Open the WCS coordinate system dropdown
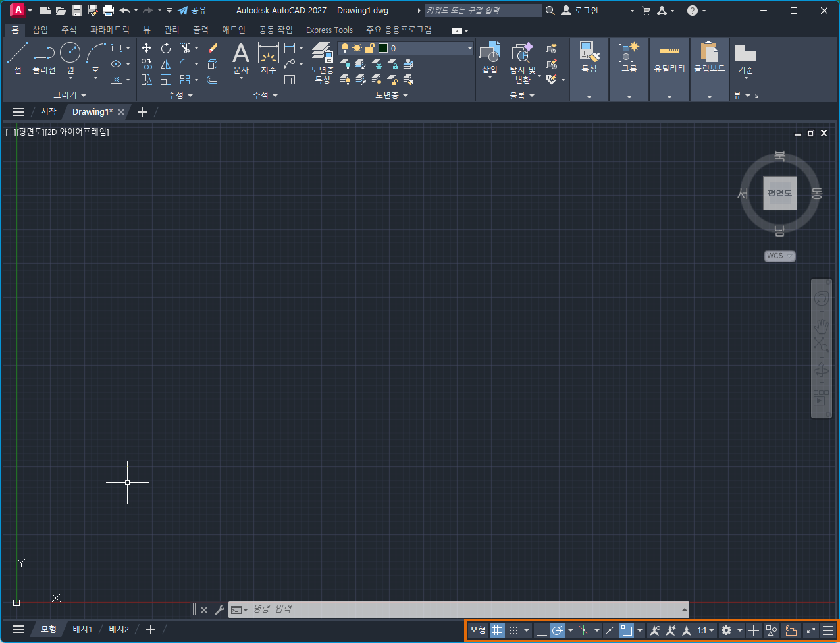Viewport: 840px width, 643px height. 780,256
